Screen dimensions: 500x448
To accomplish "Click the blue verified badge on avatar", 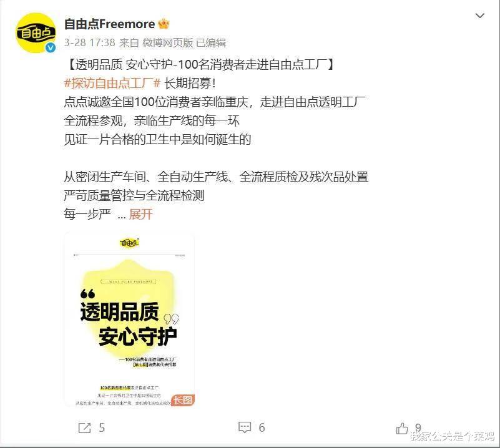I will pyautogui.click(x=51, y=48).
